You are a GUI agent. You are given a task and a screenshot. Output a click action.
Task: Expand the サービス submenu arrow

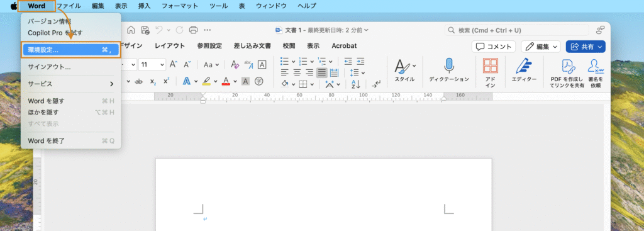pyautogui.click(x=111, y=84)
